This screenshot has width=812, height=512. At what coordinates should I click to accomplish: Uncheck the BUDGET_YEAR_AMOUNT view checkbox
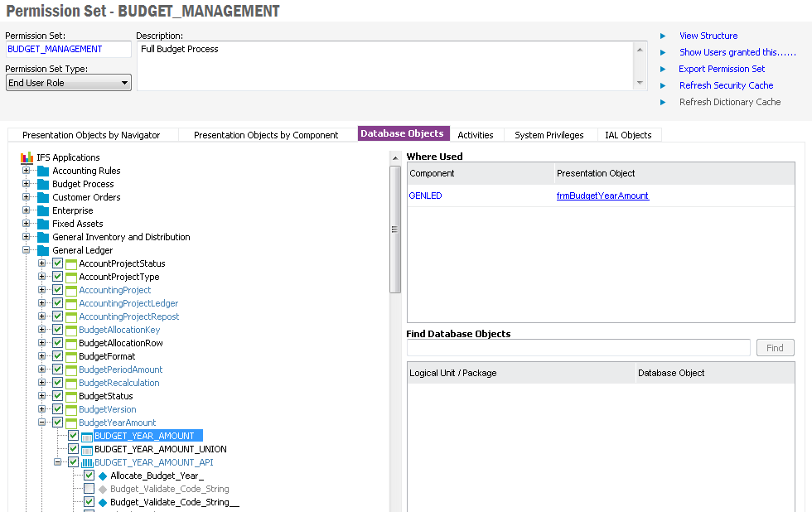(x=73, y=436)
